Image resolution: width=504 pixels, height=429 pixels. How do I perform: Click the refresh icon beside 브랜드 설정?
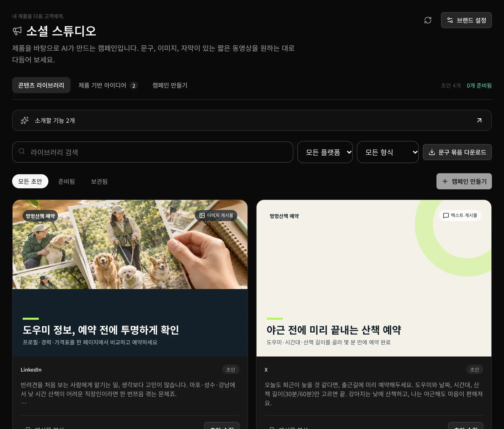click(428, 20)
